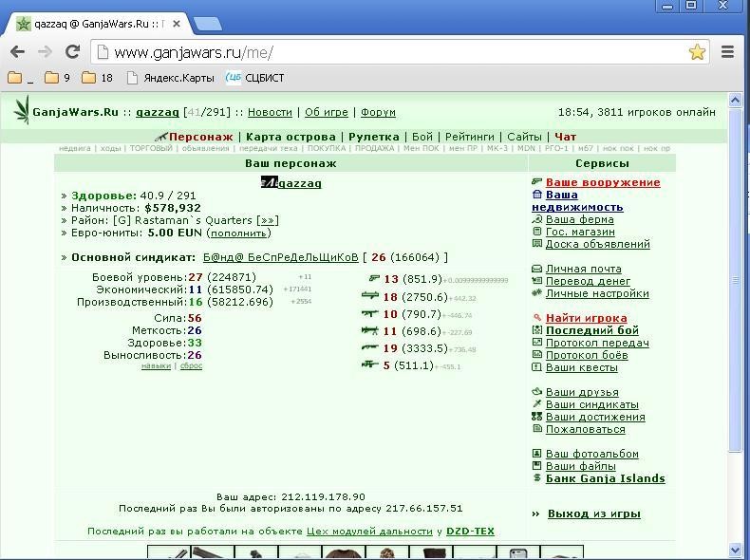
Task: Open the Яндекс.Карты bookmark
Action: click(171, 78)
